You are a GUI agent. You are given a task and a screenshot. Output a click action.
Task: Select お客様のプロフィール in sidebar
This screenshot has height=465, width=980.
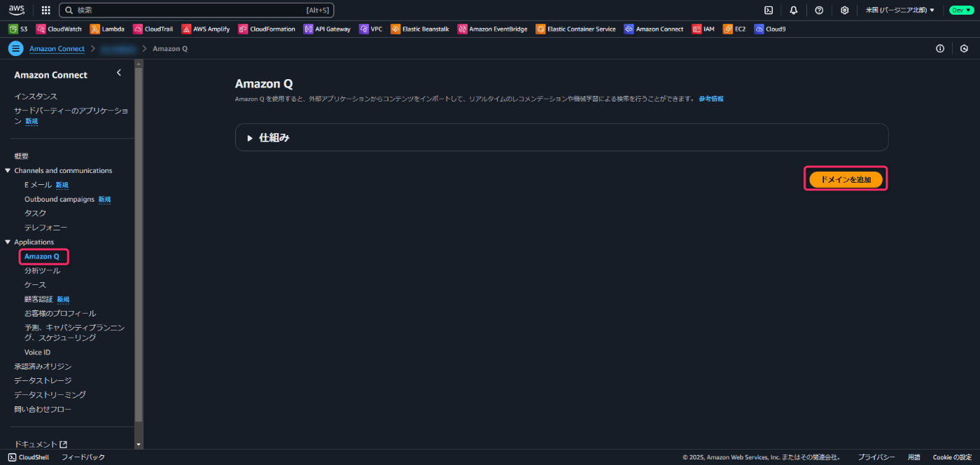tap(60, 314)
